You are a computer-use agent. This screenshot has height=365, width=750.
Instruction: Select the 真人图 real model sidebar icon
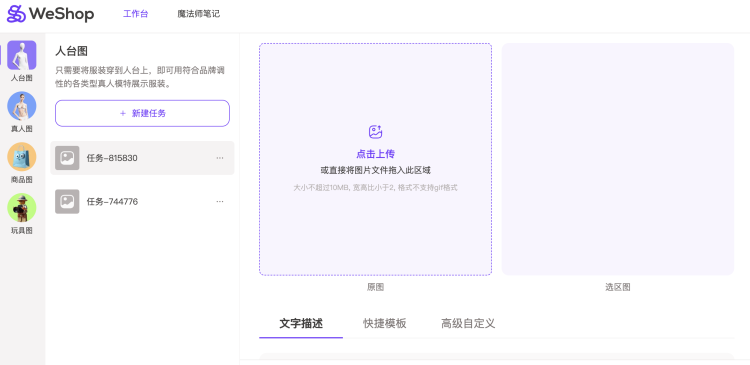22,106
